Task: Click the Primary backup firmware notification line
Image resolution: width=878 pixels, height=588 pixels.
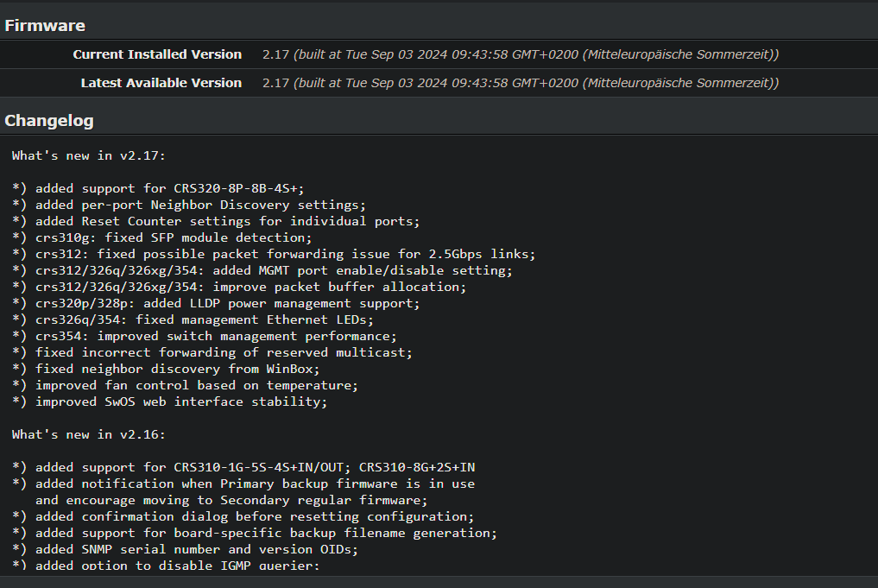Action: tap(243, 484)
